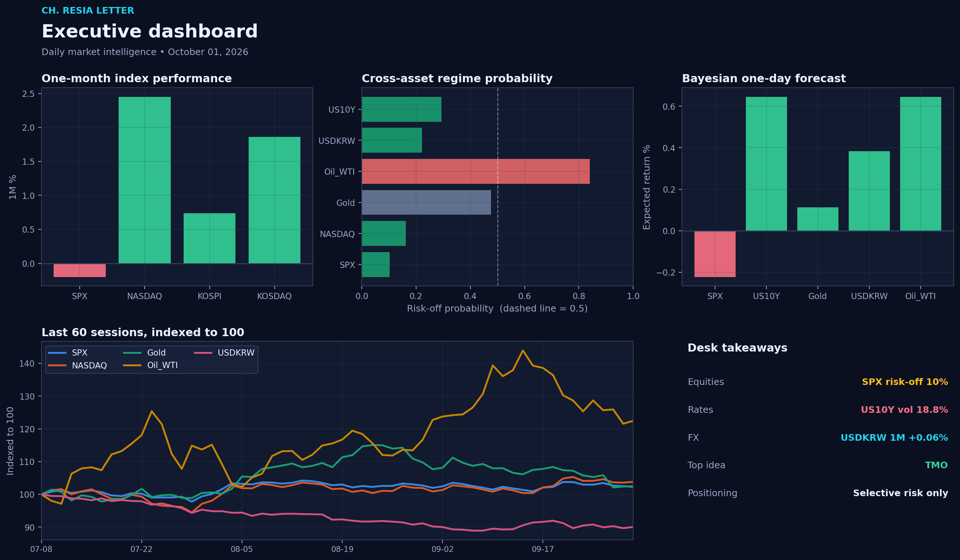960x560 pixels.
Task: Click the 08-05 date axis label
Action: point(242,549)
